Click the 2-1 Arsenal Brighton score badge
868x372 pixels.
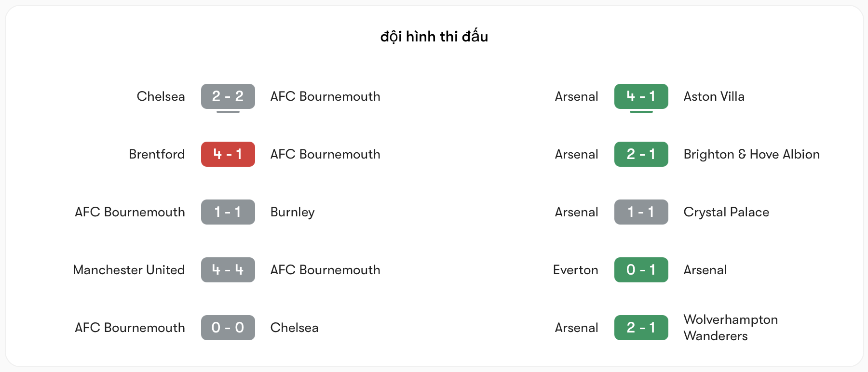[x=641, y=154]
